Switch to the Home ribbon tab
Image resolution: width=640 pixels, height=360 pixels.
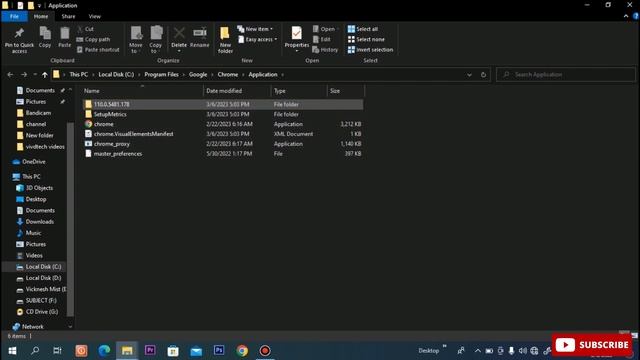click(41, 16)
